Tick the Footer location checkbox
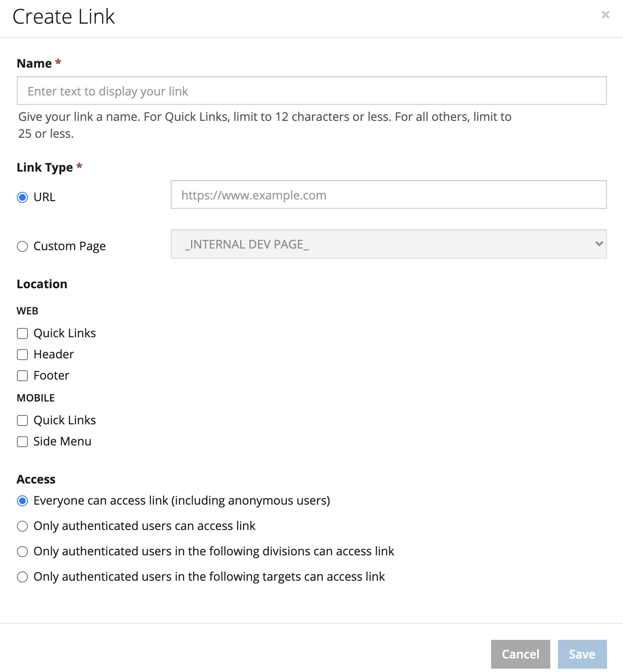Viewport: 623px width, 672px height. pos(22,376)
